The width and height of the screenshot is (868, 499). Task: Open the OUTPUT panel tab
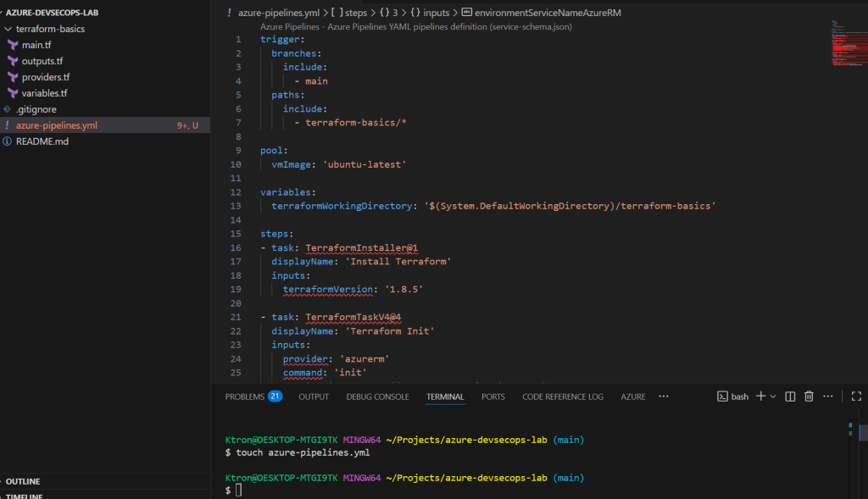coord(314,396)
